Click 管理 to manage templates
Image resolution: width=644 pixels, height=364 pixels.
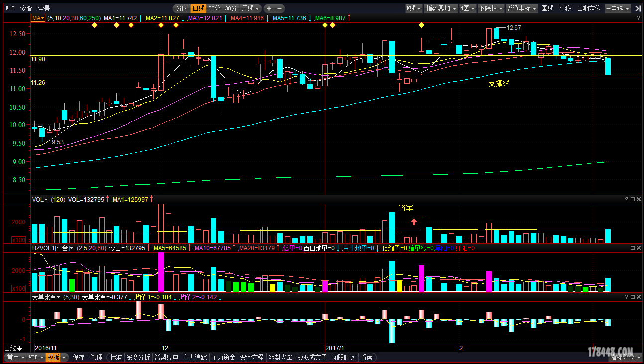pos(97,357)
